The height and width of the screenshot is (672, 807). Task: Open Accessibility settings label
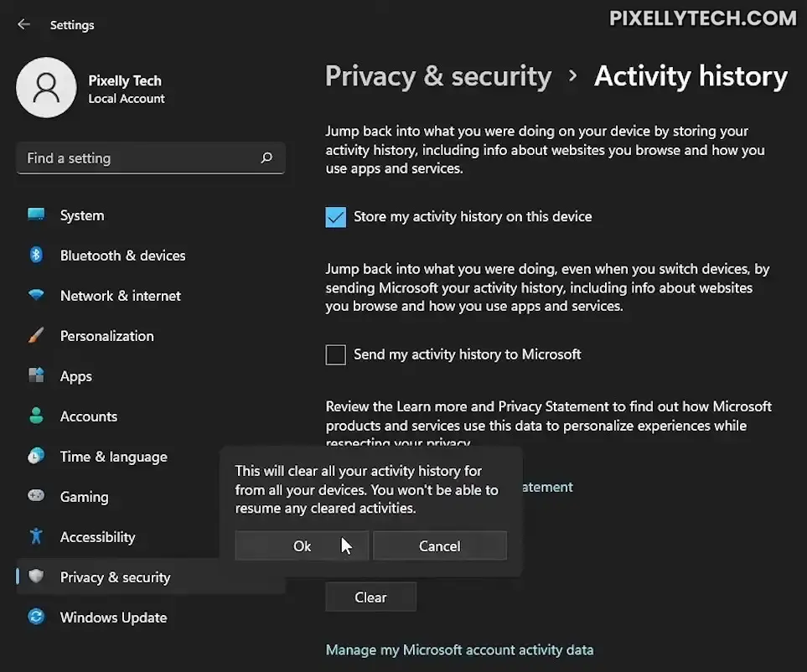98,537
